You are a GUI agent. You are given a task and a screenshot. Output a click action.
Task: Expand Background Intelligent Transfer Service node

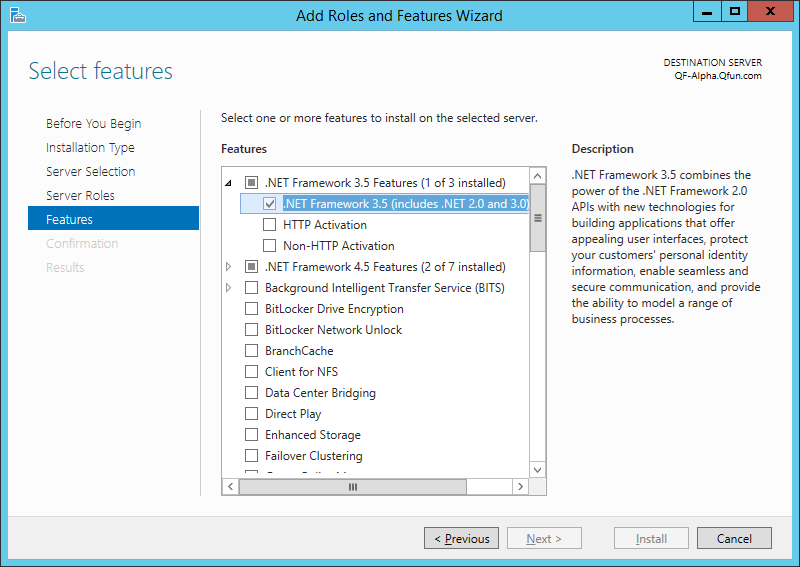(x=229, y=288)
